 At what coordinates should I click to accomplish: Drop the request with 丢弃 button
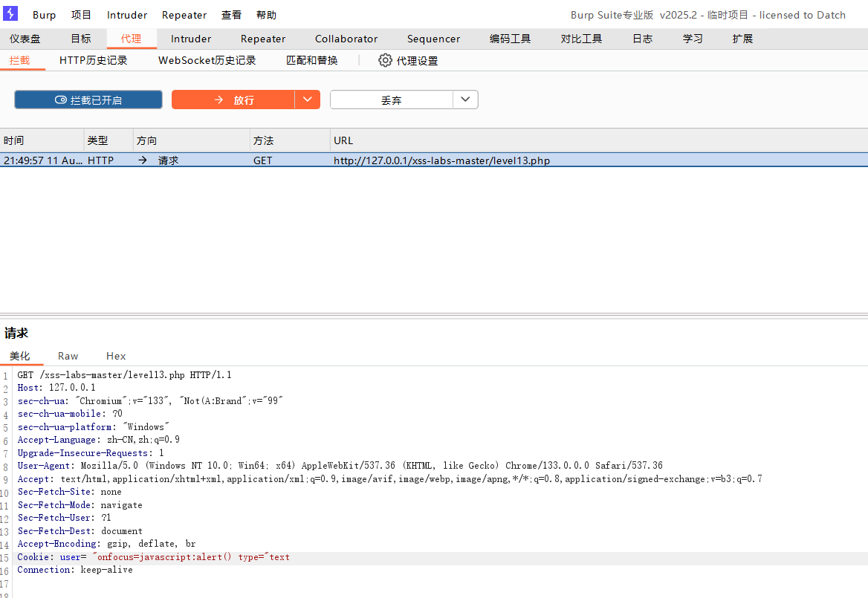(392, 100)
